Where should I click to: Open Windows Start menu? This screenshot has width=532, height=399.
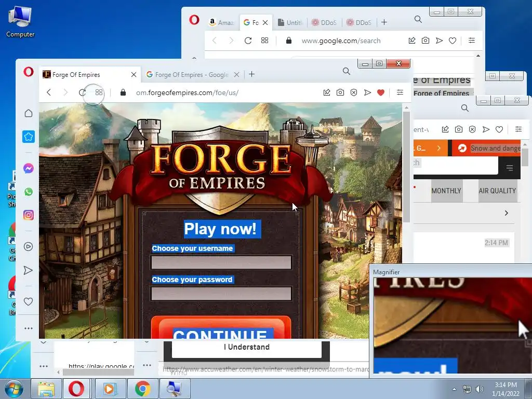click(13, 389)
